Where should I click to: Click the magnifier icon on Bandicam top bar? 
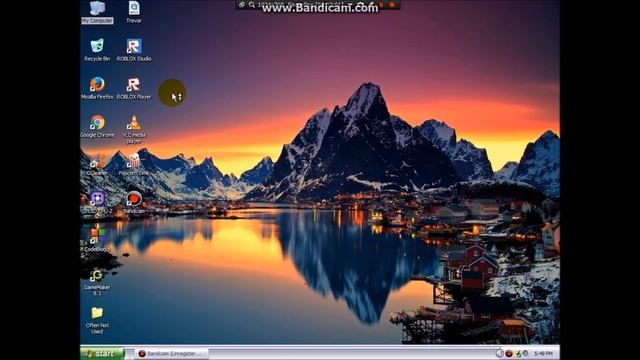coord(252,4)
